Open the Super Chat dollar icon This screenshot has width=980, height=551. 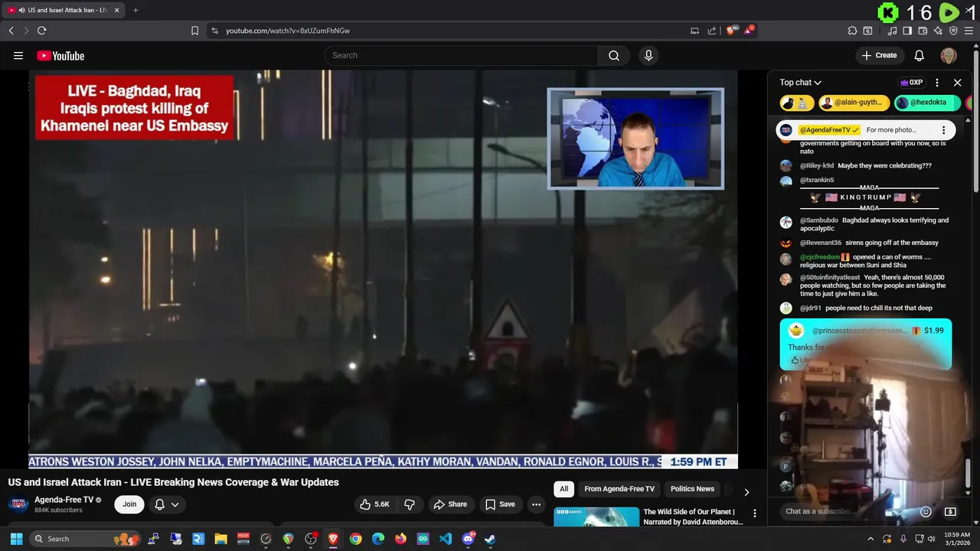951,511
